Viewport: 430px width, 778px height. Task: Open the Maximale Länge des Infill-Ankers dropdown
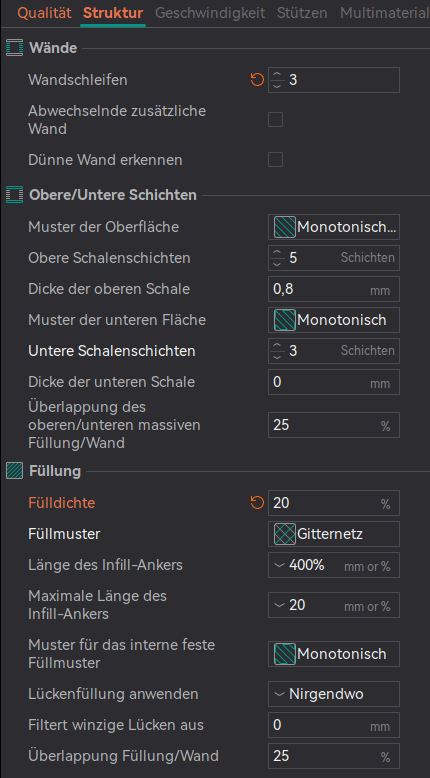point(334,605)
